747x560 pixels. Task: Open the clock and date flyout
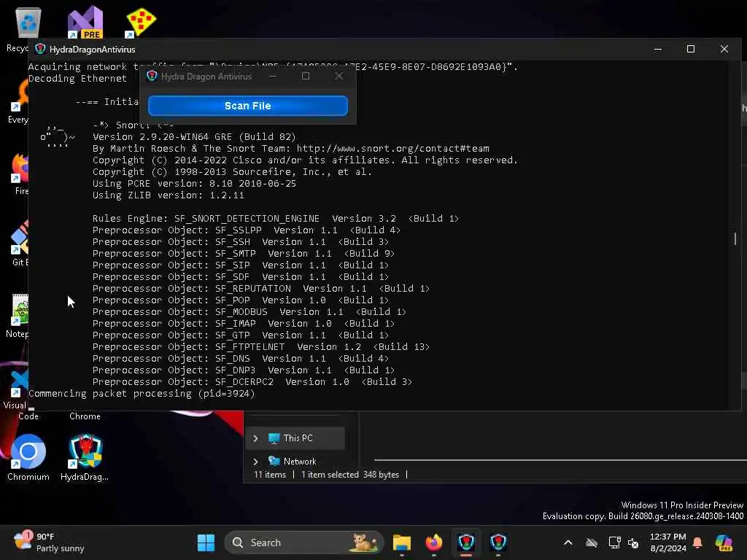click(668, 542)
